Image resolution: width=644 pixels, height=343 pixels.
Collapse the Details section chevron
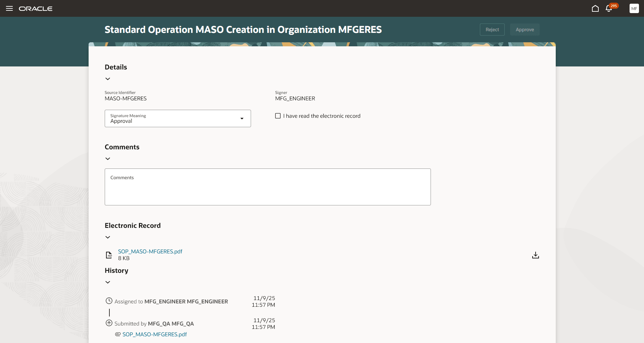[x=107, y=79]
